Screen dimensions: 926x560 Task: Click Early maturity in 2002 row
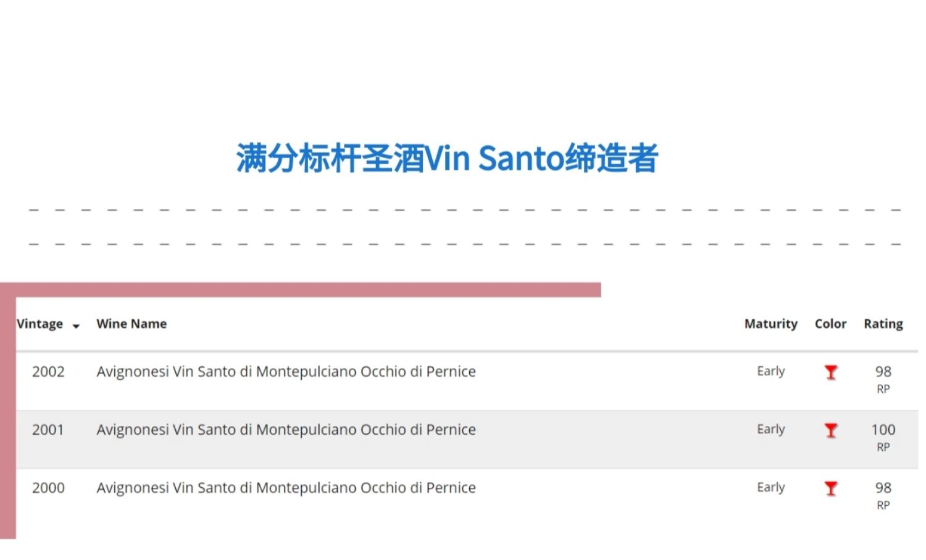tap(770, 371)
